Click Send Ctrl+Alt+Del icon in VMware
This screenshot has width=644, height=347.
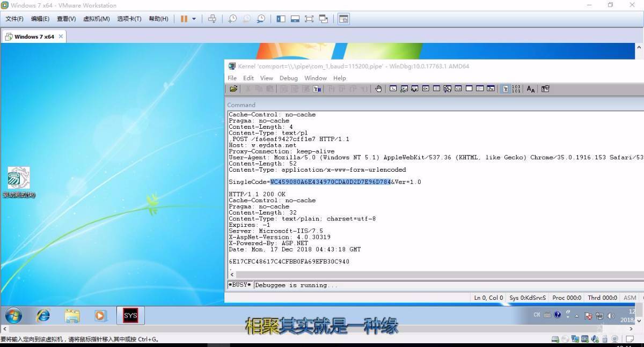coord(212,19)
